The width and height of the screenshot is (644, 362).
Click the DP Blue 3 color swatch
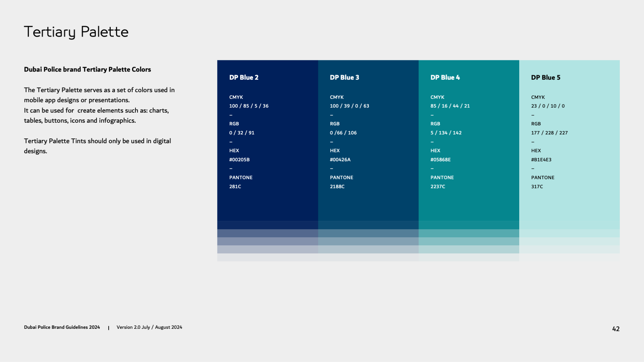pos(368,204)
